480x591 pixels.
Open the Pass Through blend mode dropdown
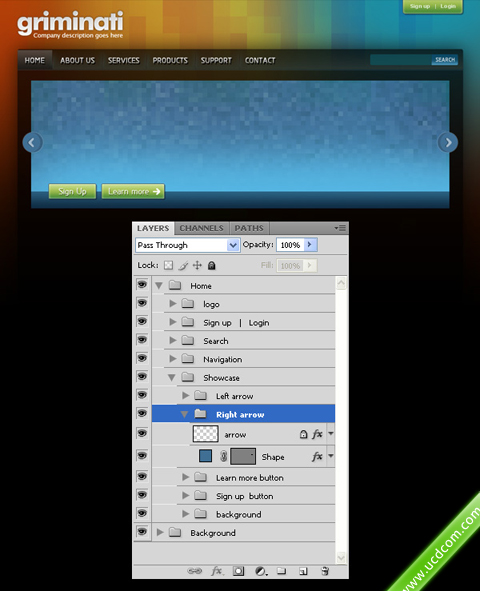point(187,245)
